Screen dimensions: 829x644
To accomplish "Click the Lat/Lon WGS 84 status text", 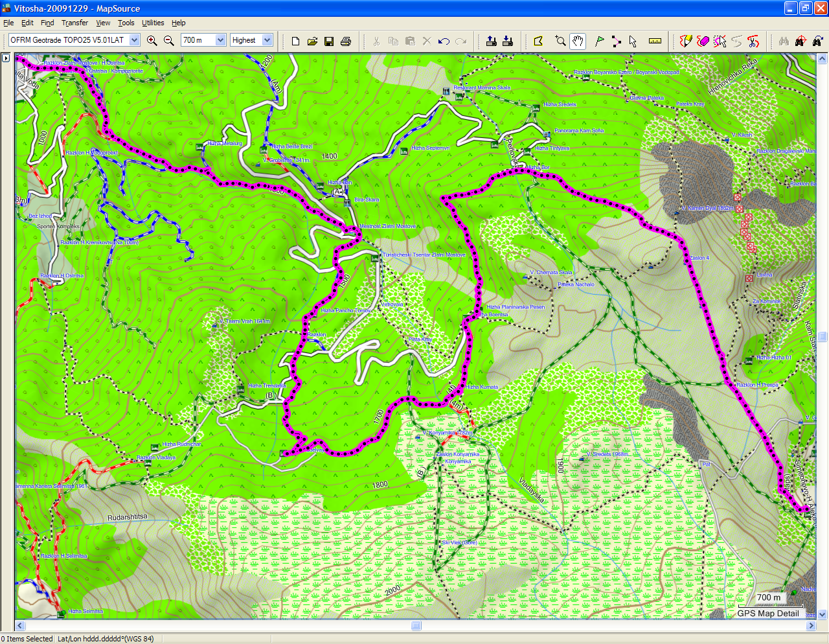I will point(106,639).
